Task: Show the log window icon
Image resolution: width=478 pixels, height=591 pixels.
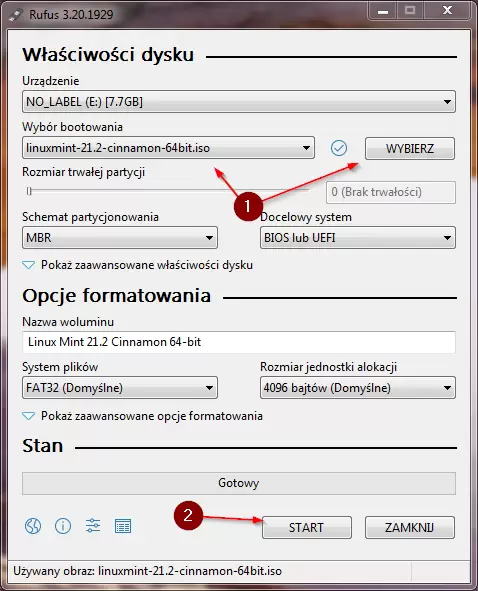Action: point(123,526)
